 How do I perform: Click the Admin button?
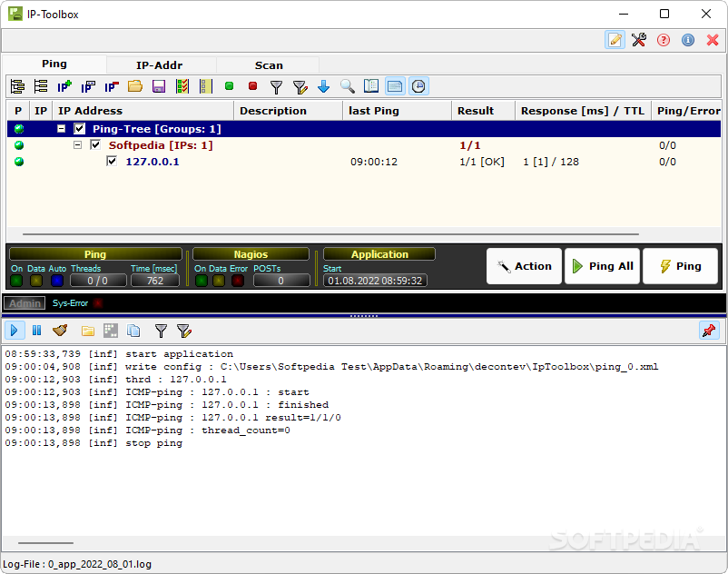(25, 303)
